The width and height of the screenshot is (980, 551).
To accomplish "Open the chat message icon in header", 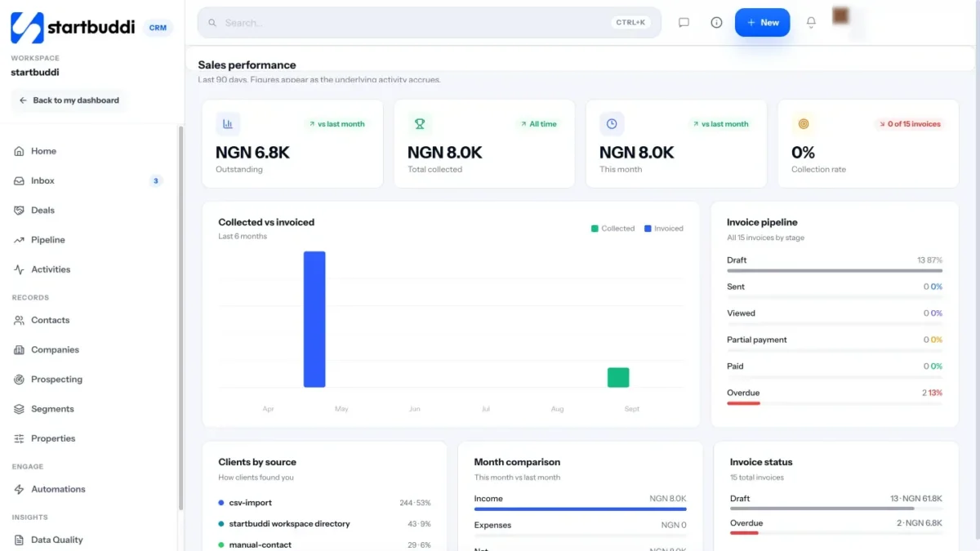I will pyautogui.click(x=684, y=23).
